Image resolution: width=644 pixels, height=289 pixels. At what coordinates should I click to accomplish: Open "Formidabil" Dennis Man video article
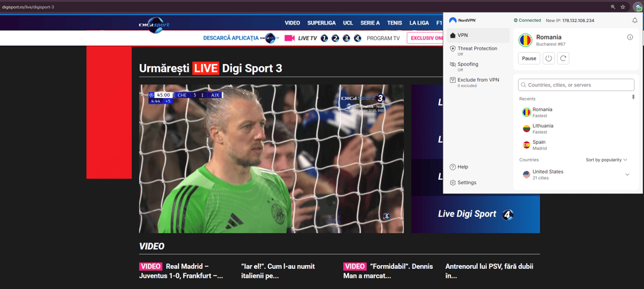tap(388, 271)
